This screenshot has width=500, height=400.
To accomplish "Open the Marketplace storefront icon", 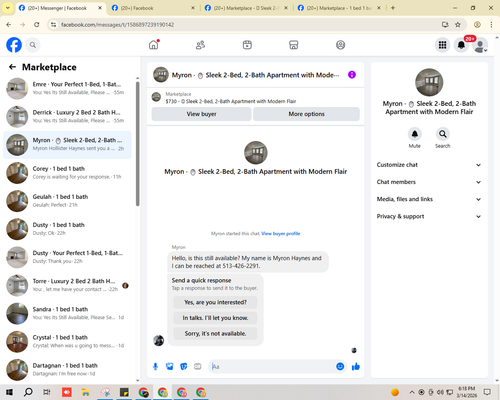I will coord(294,45).
